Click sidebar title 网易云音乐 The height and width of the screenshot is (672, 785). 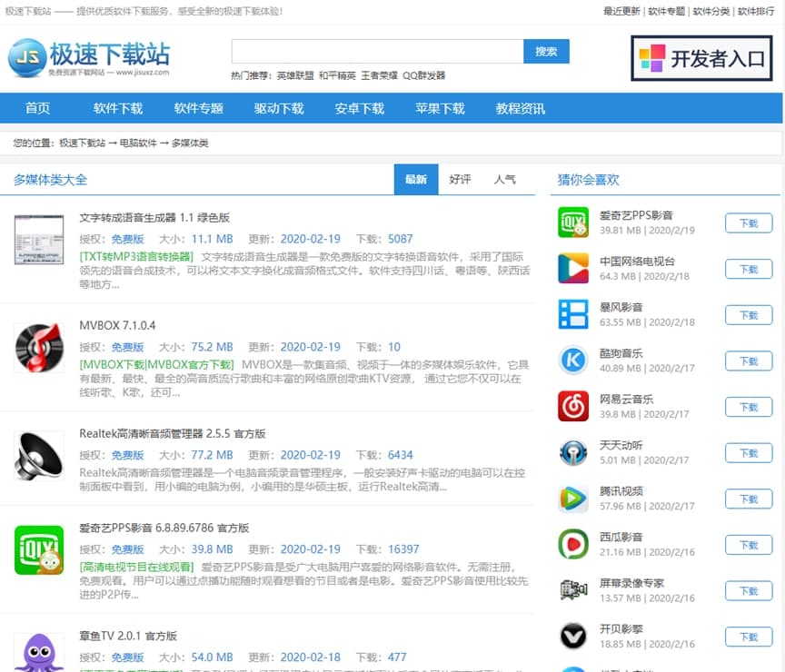[x=626, y=400]
